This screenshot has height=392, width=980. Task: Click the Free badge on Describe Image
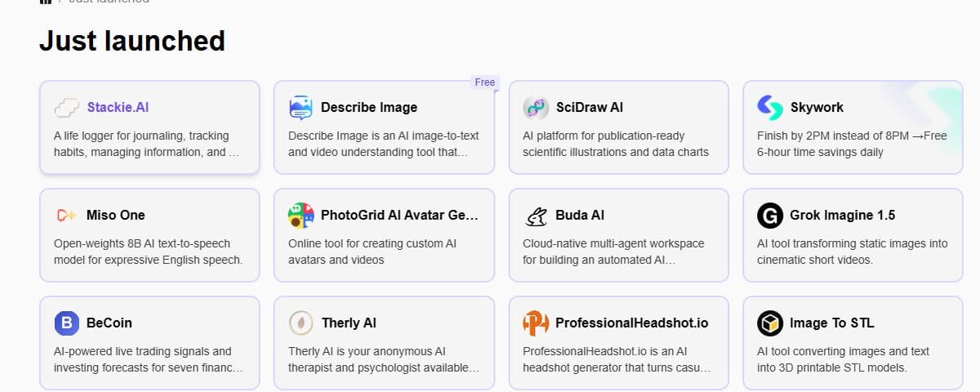(x=485, y=82)
